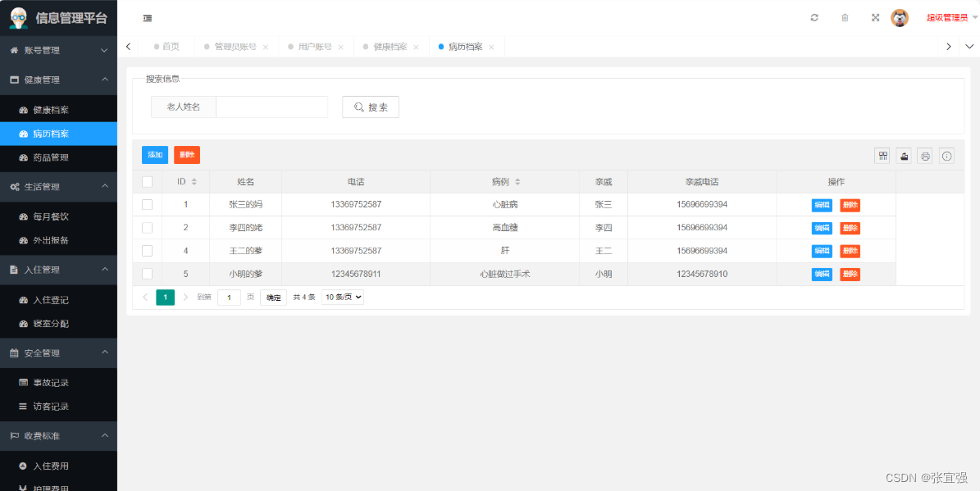Viewport: 980px width, 491px height.
Task: Check the row for 张三的妈
Action: click(148, 204)
